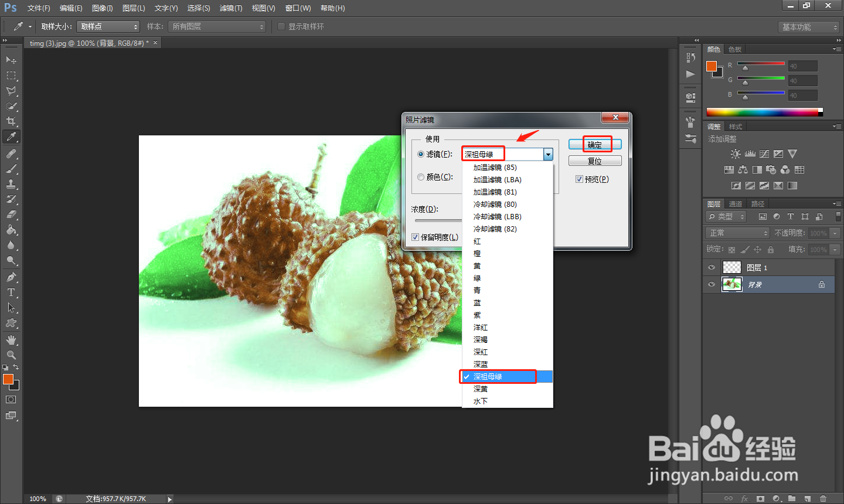Add a Photo Filter adjustment
Image resolution: width=844 pixels, height=504 pixels.
point(771,170)
